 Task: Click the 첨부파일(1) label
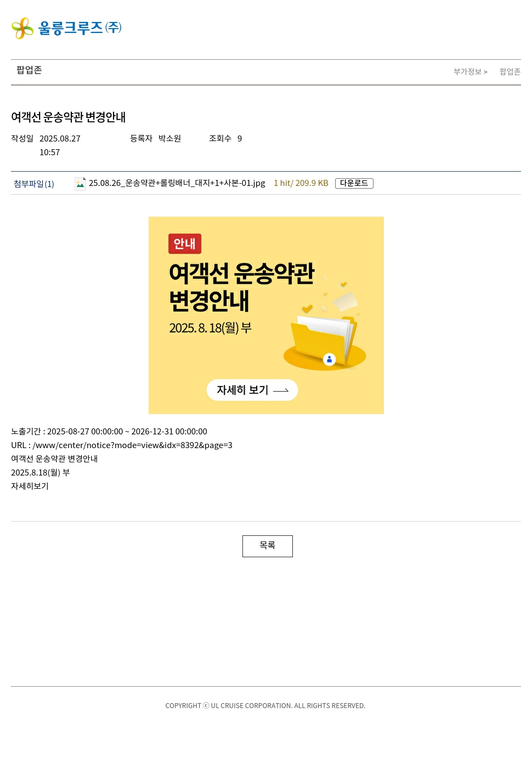[x=34, y=184]
